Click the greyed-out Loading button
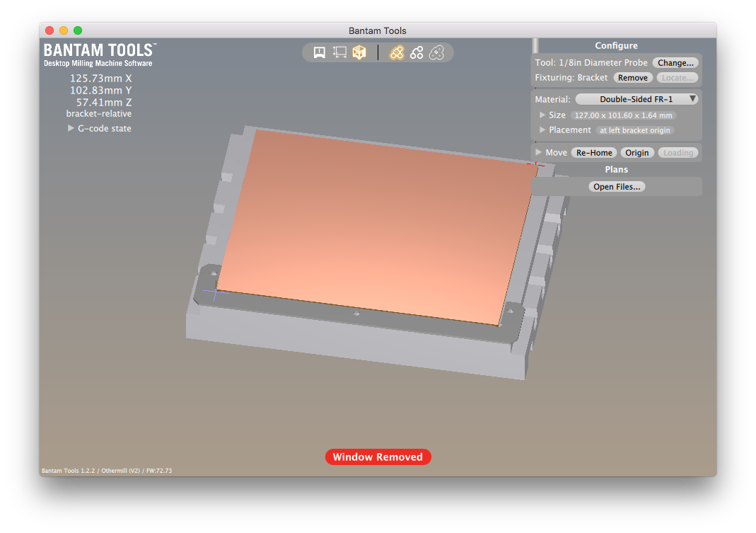756x533 pixels. coord(678,153)
